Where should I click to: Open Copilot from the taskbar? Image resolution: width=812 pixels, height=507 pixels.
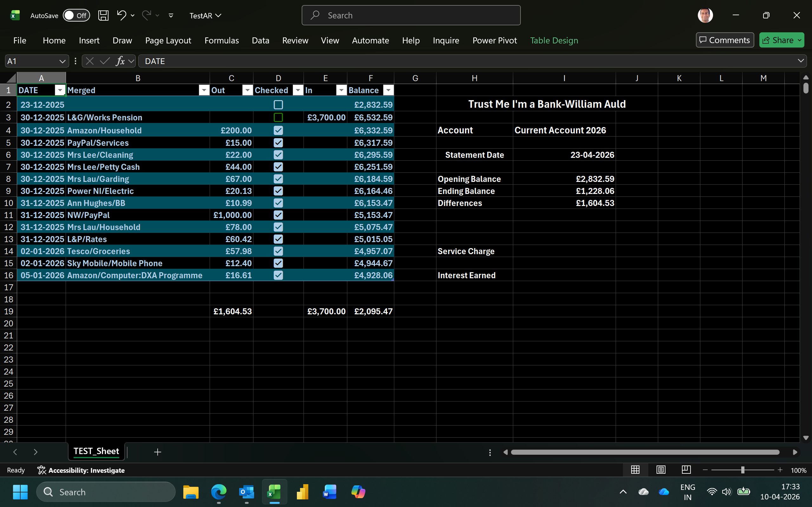click(358, 491)
